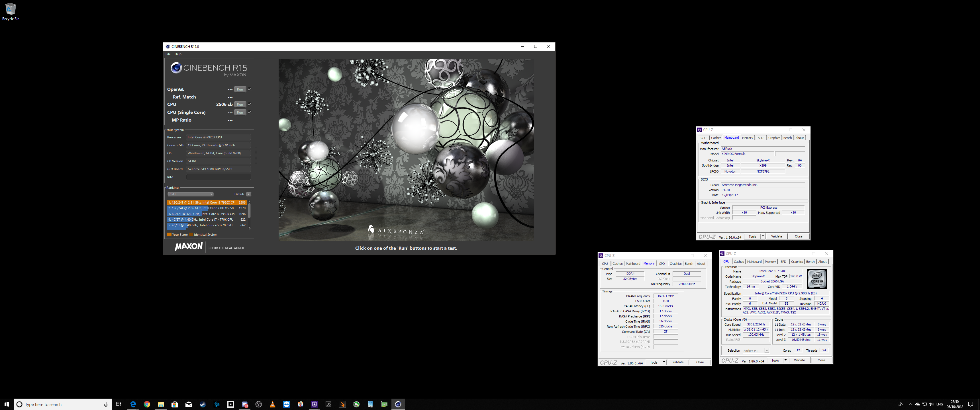Open Tools dropdown arrow in the CPU-Z Memory window

[664, 362]
